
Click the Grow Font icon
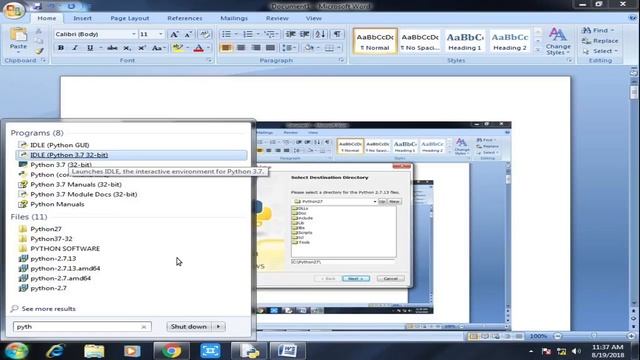point(174,34)
